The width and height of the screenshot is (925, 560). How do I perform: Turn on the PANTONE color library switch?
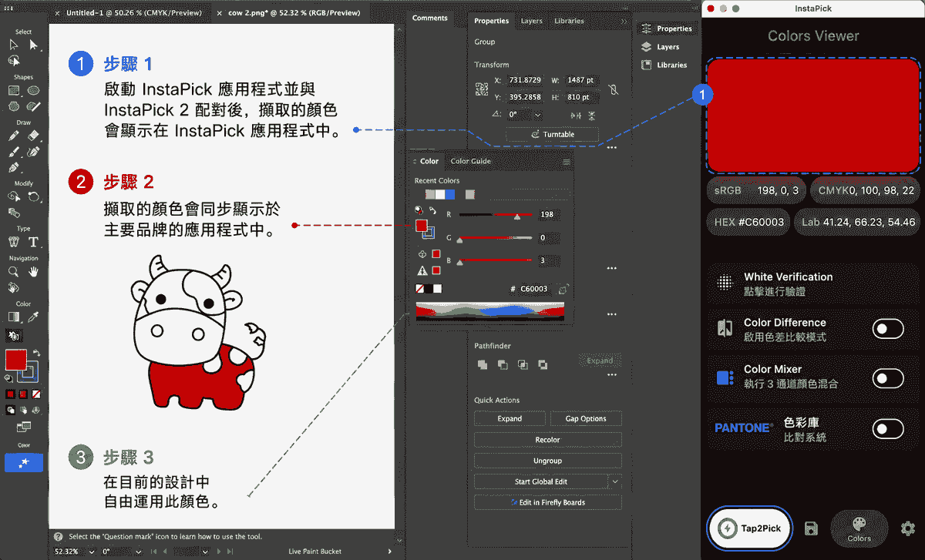pos(888,428)
